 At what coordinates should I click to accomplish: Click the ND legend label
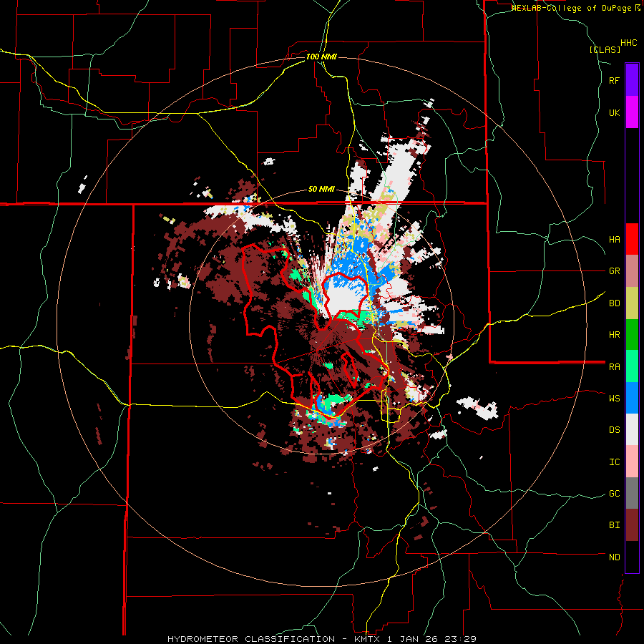point(615,557)
